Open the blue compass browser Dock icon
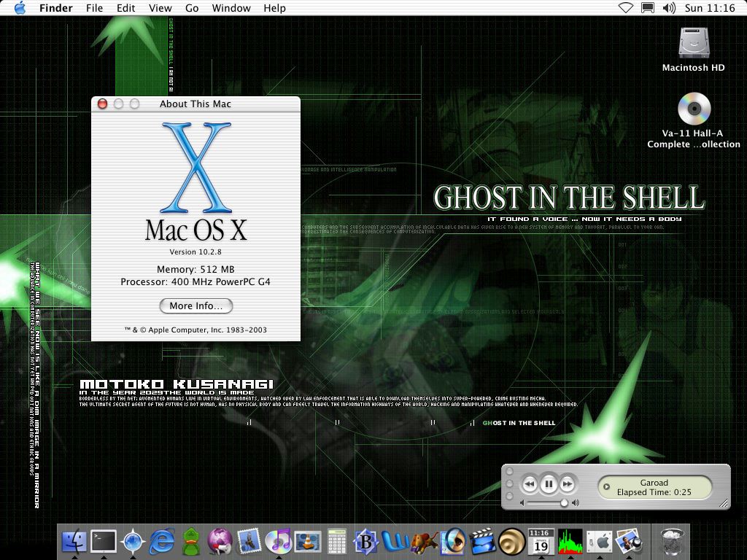Viewport: 747px width, 560px height. [x=133, y=541]
